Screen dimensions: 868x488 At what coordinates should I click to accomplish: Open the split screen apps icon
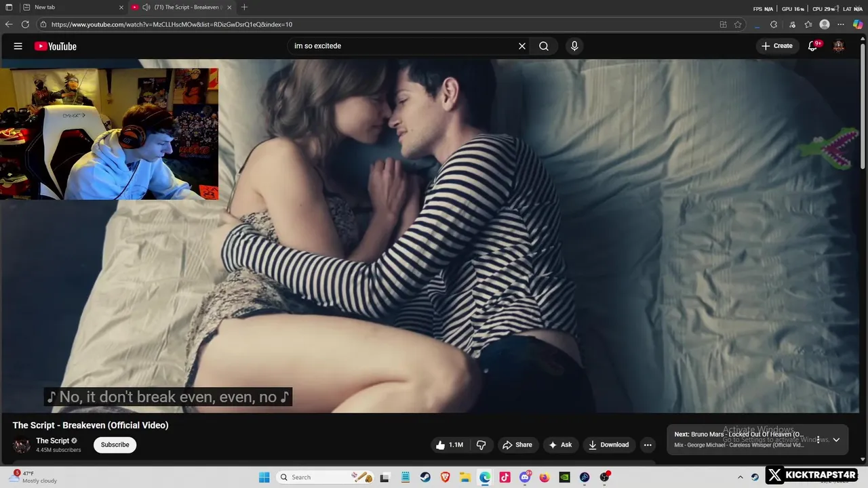[x=723, y=24]
